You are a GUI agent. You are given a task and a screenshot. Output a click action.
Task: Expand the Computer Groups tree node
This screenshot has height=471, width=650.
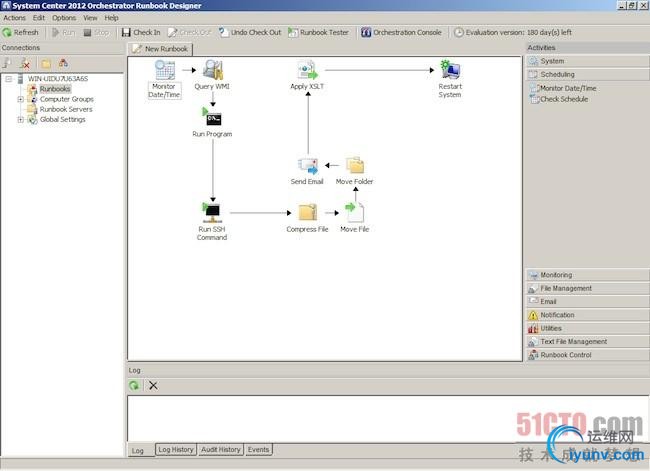tap(20, 99)
